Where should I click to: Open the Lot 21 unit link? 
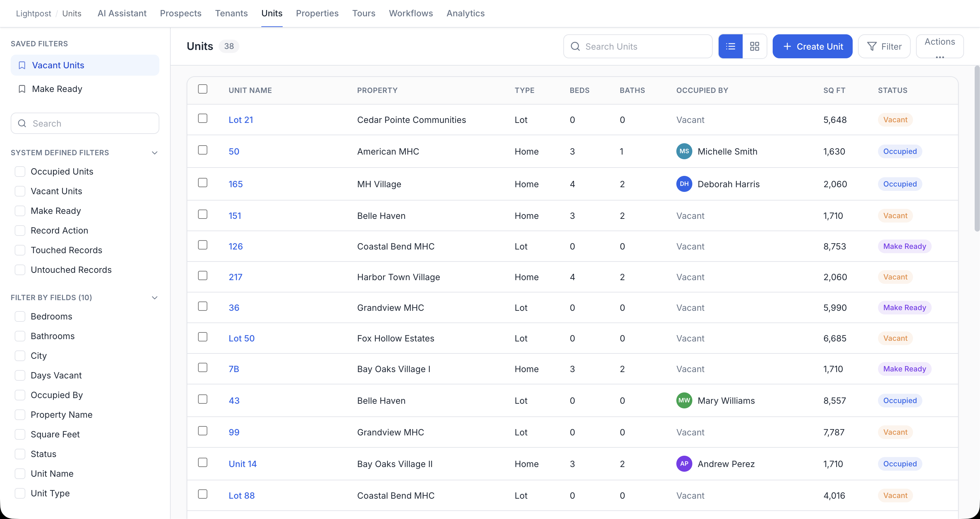click(241, 120)
